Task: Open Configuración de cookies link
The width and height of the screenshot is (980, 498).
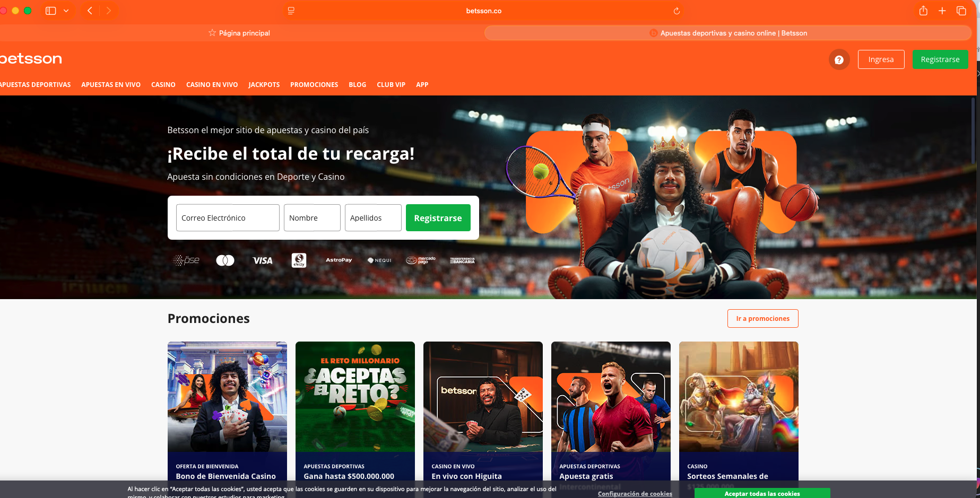Action: (635, 494)
